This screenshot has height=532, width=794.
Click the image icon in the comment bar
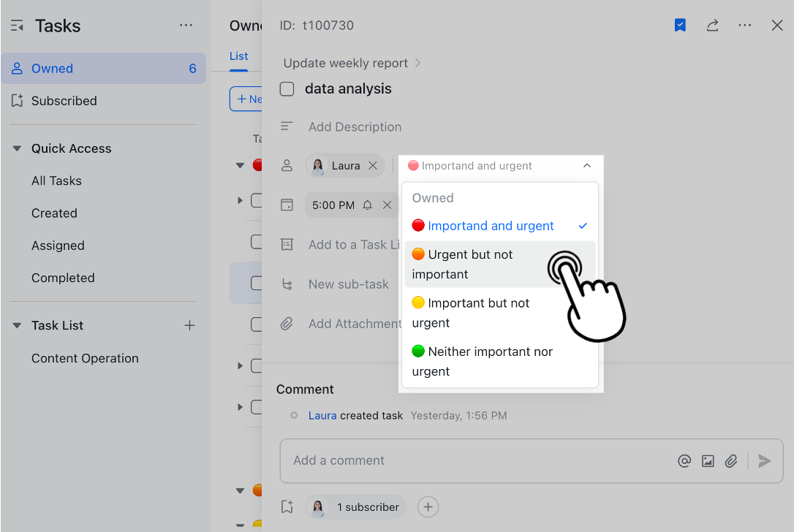(x=708, y=460)
